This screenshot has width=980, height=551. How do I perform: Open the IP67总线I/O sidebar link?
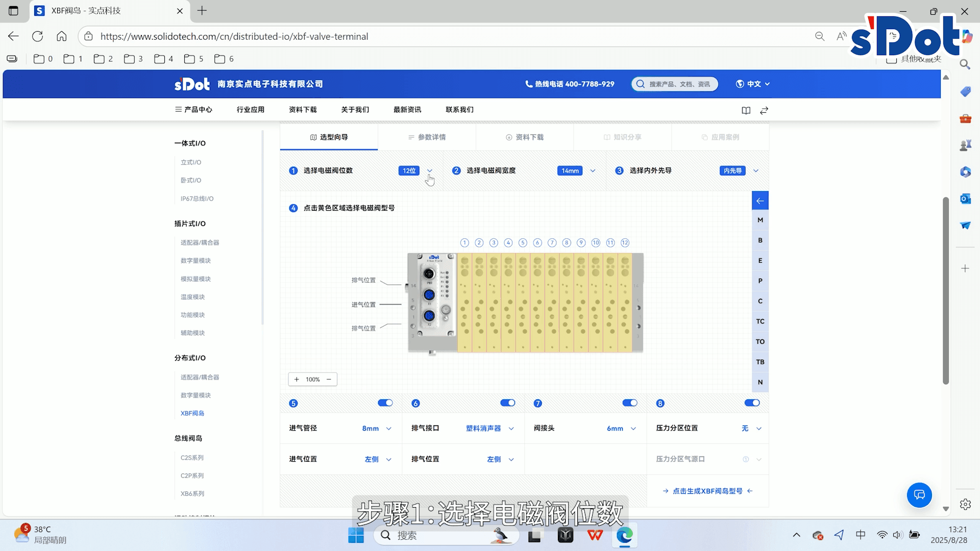pyautogui.click(x=197, y=198)
